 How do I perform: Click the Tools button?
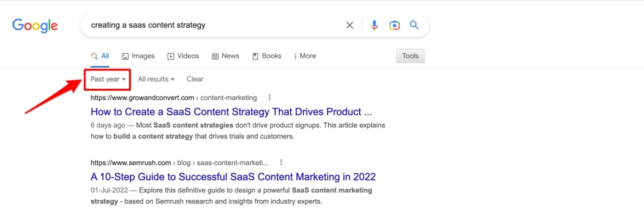click(x=410, y=56)
